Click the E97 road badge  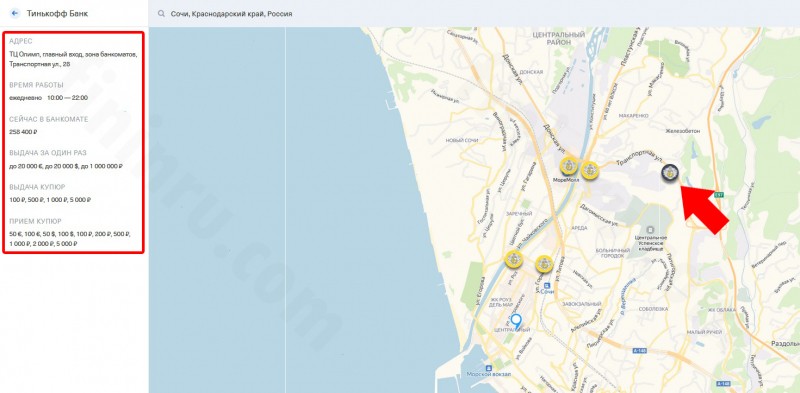point(719,195)
